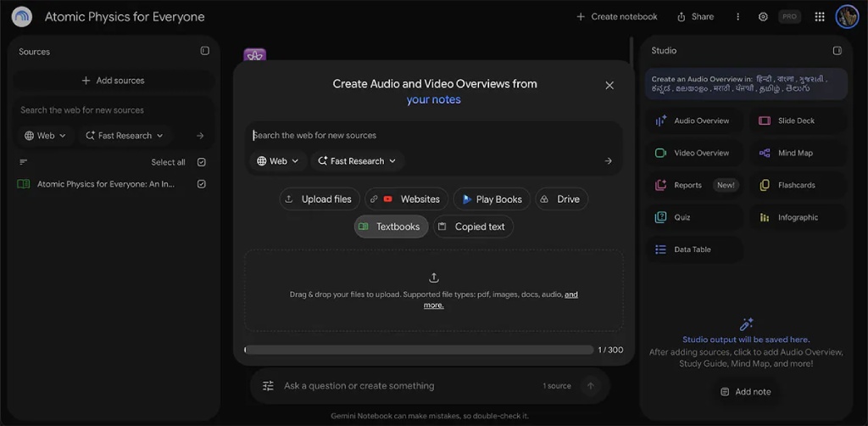The width and height of the screenshot is (868, 426).
Task: Open Quiz in Studio
Action: pyautogui.click(x=694, y=217)
